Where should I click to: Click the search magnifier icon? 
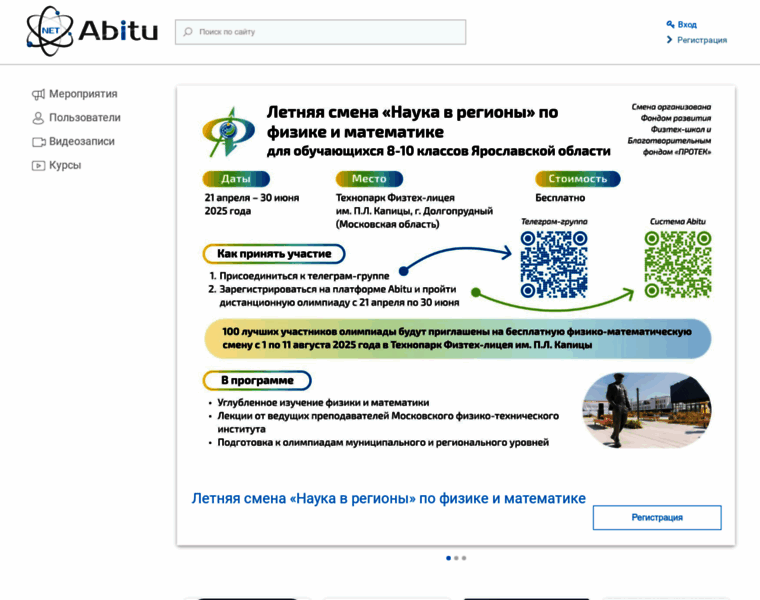pyautogui.click(x=188, y=32)
